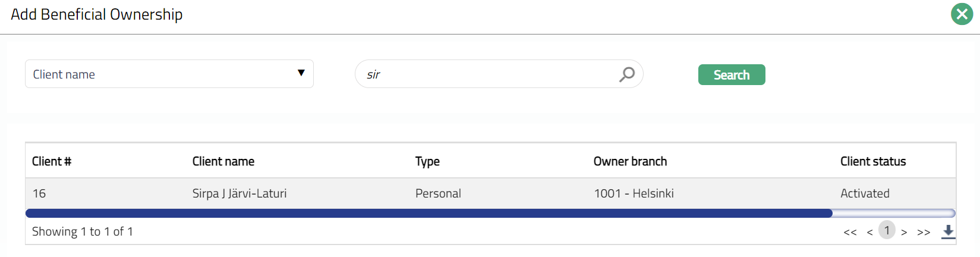Image resolution: width=980 pixels, height=257 pixels.
Task: Click the magnifying glass search icon
Action: click(627, 74)
